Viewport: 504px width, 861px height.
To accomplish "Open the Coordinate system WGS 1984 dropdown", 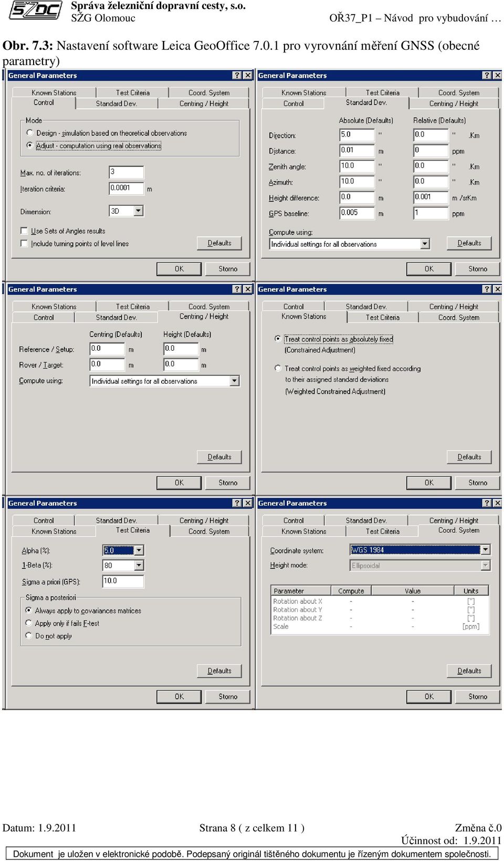I will click(486, 550).
